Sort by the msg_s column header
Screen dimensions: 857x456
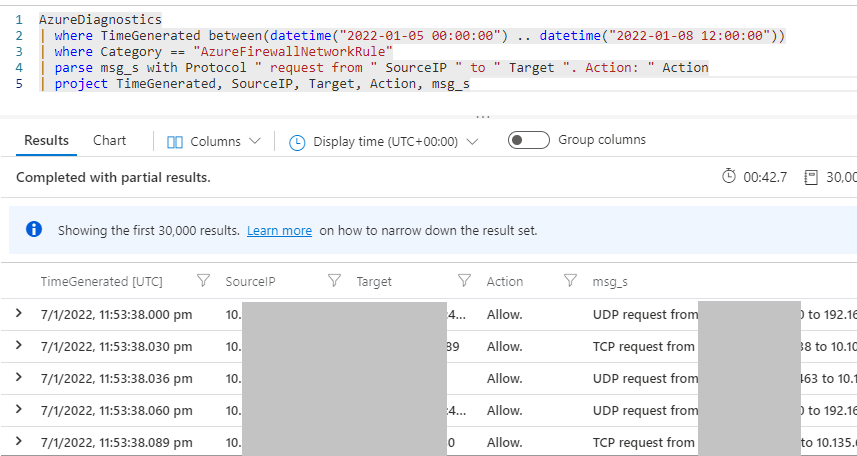click(610, 282)
